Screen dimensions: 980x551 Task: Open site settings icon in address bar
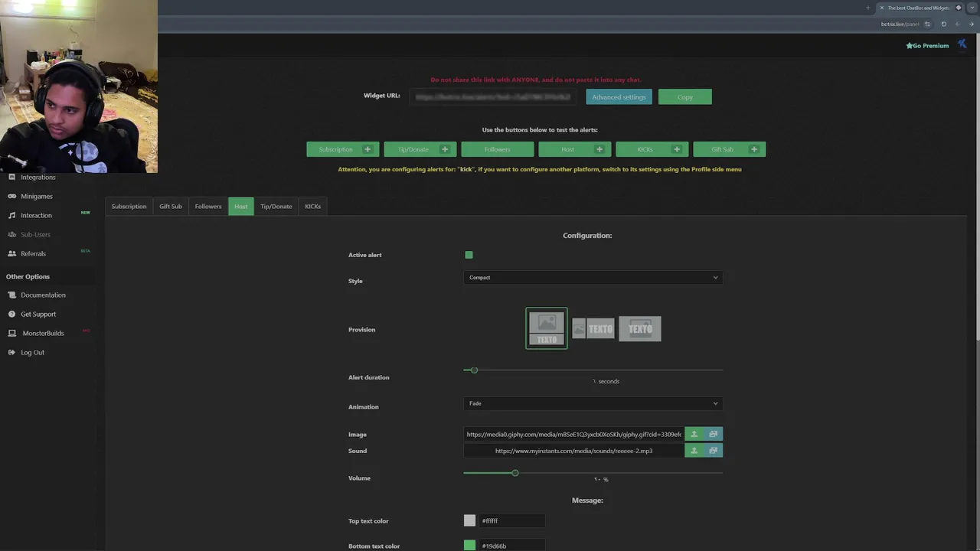pos(927,24)
